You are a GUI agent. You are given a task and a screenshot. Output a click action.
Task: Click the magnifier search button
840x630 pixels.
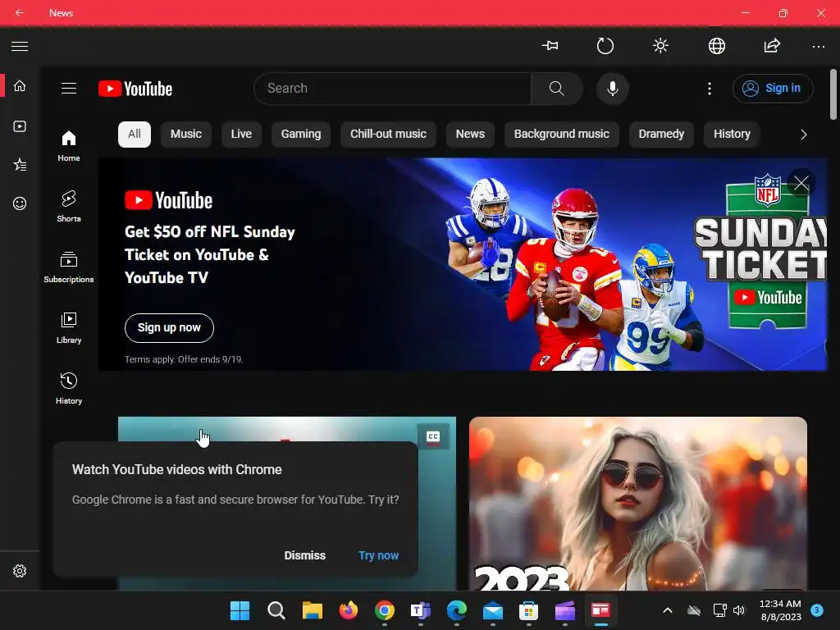557,89
